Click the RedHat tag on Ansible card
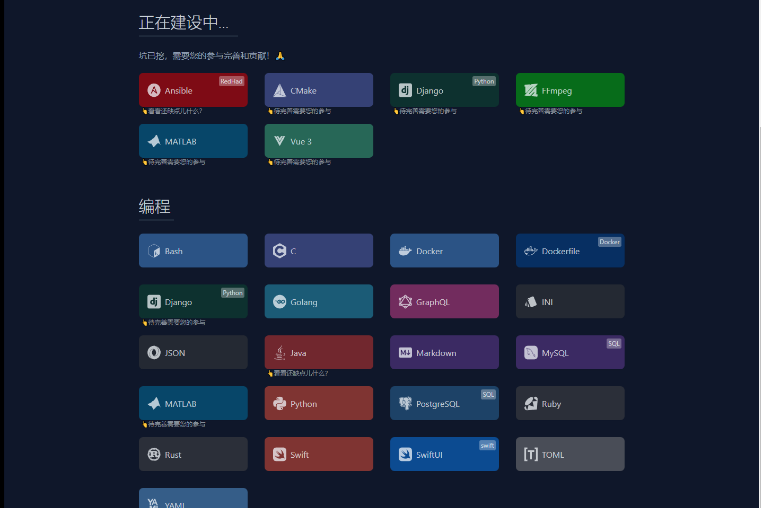This screenshot has height=508, width=761. [x=231, y=82]
